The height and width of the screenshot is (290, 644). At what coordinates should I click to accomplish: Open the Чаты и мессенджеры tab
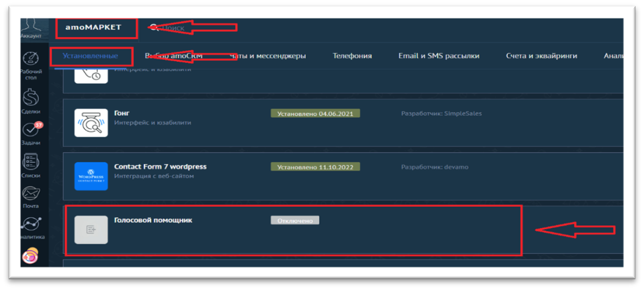(x=268, y=56)
